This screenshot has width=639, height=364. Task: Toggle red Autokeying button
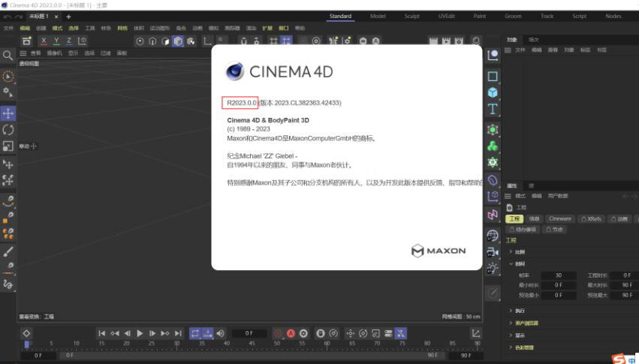(291, 333)
